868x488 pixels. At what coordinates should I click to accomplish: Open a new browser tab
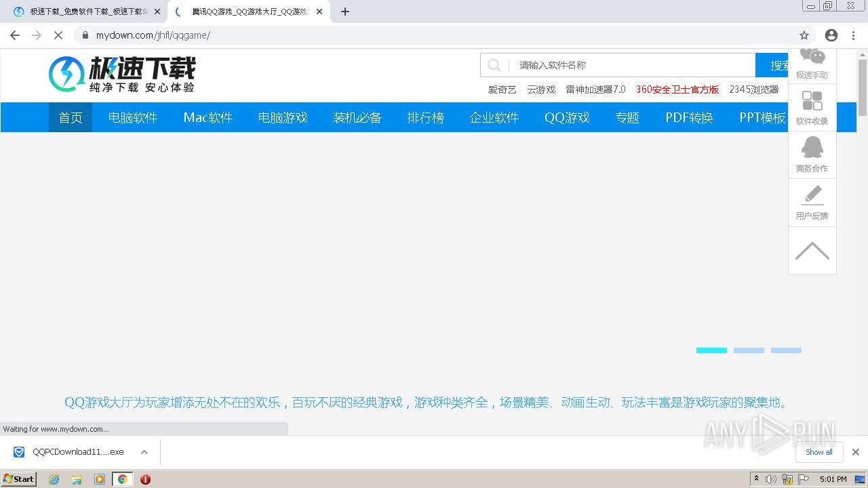pyautogui.click(x=345, y=12)
